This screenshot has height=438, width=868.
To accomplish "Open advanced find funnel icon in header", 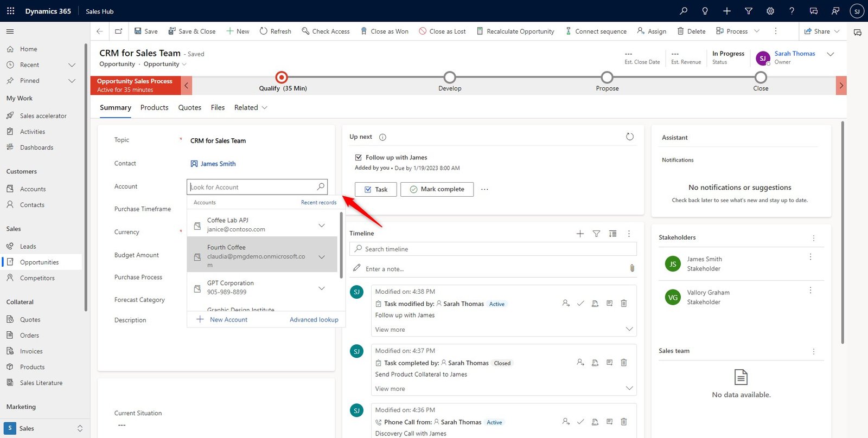I will [749, 11].
